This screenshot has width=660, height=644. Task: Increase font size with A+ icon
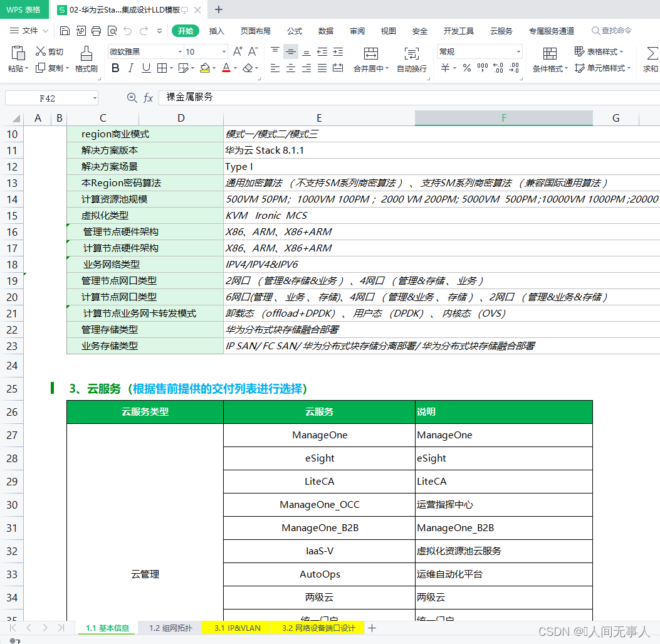[238, 51]
